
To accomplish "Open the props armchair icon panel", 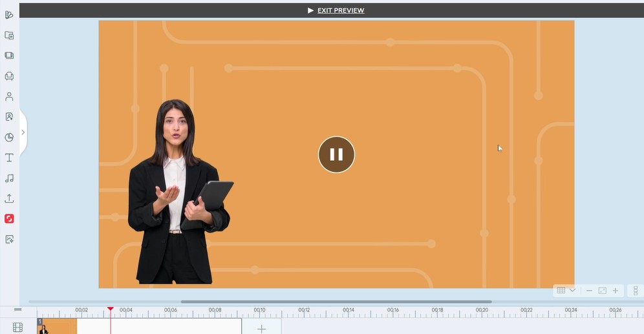I will tap(9, 76).
